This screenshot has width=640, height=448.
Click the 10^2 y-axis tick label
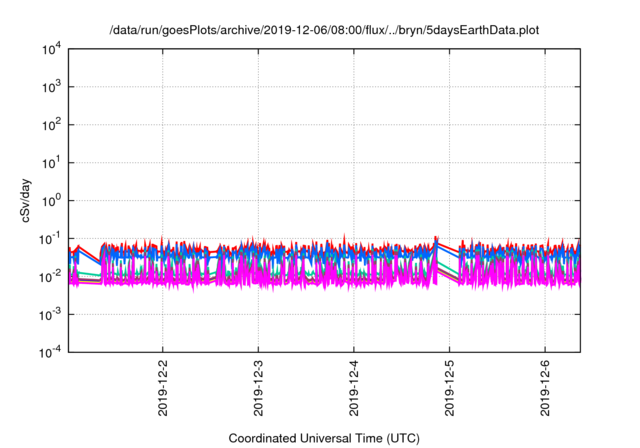point(51,125)
